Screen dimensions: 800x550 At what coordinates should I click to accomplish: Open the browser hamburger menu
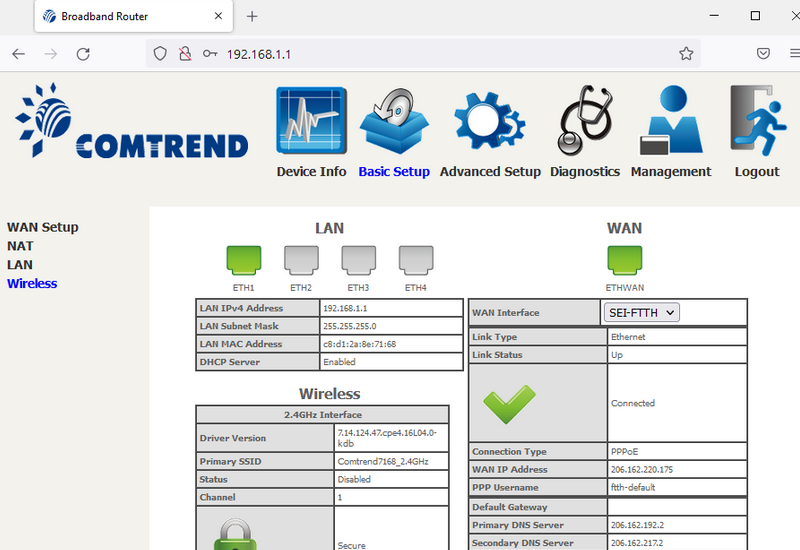point(794,54)
